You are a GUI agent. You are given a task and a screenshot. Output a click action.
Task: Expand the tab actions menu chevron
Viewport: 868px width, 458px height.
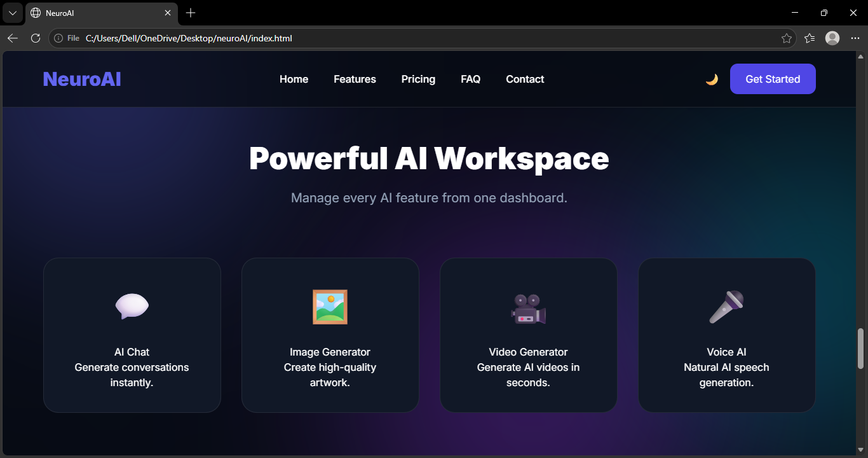[12, 13]
